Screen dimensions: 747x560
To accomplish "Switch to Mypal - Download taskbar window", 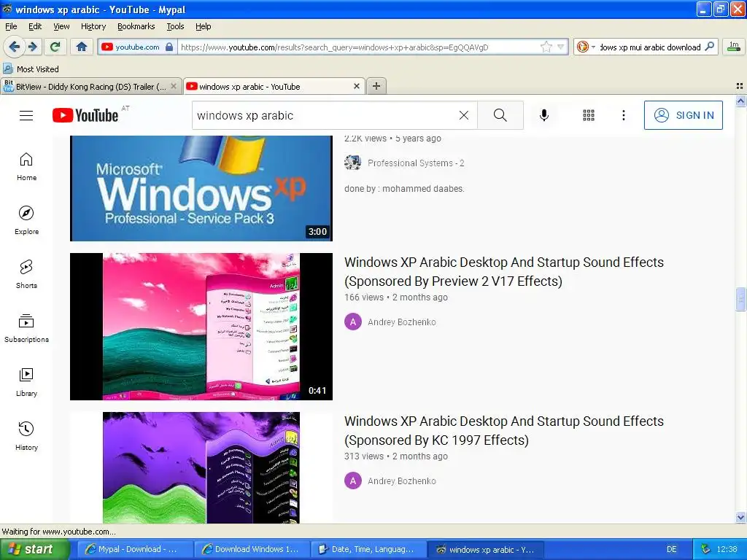I will click(x=135, y=549).
